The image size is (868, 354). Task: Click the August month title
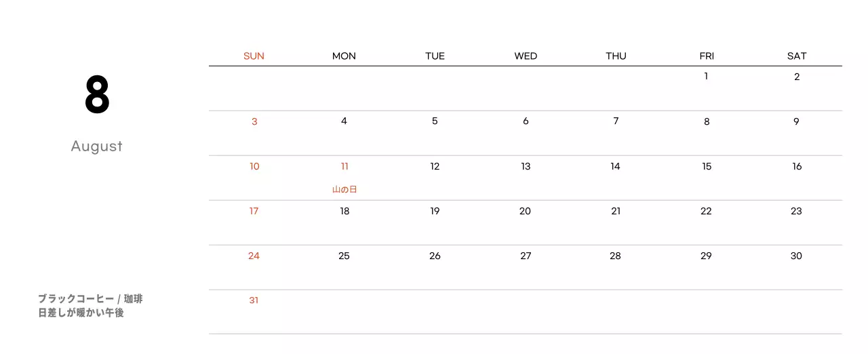[97, 146]
